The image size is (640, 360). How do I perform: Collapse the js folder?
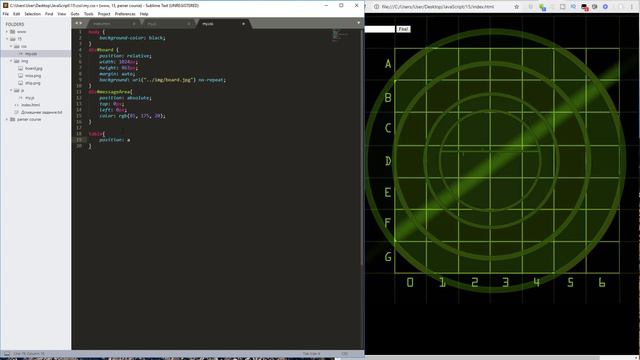(x=11, y=90)
